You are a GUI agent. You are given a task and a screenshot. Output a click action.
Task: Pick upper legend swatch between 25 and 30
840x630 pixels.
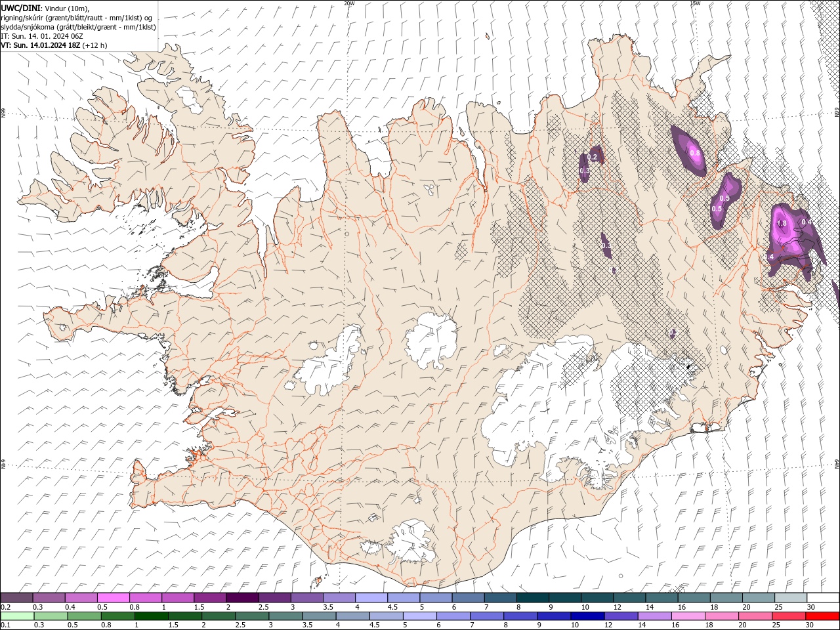(x=790, y=598)
